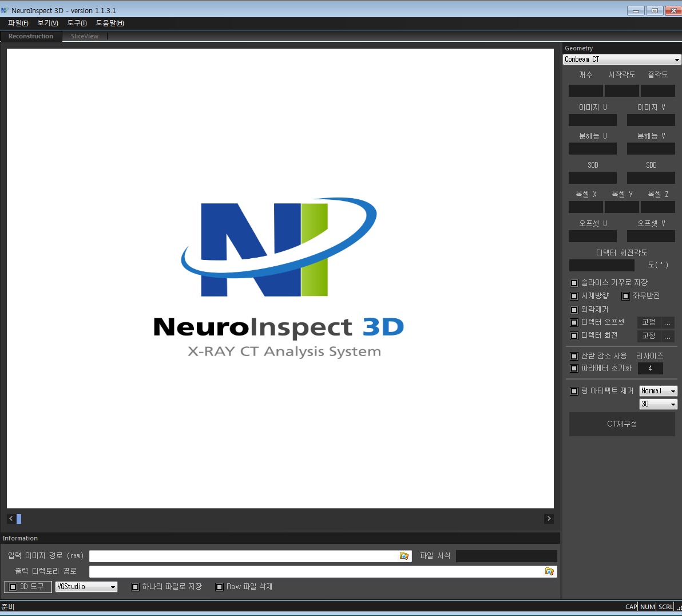The width and height of the screenshot is (682, 616).
Task: Check the 디텍터 오프셋 checkbox
Action: 574,322
